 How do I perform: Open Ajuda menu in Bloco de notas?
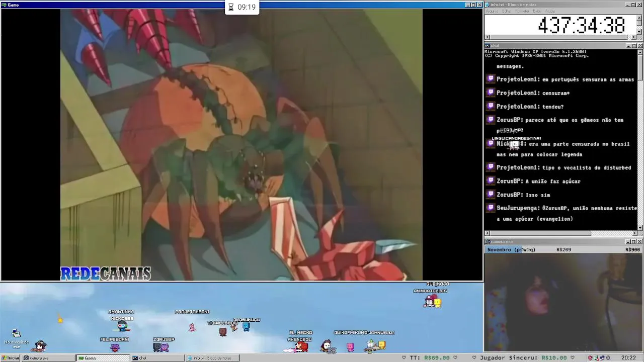click(x=550, y=11)
